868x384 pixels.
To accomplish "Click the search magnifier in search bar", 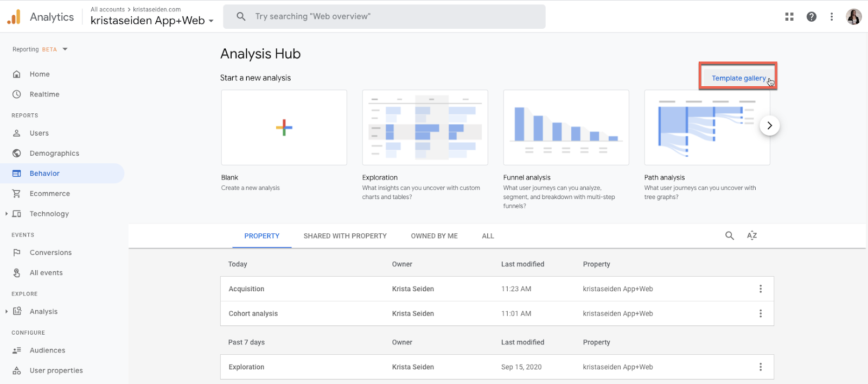I will [x=241, y=16].
